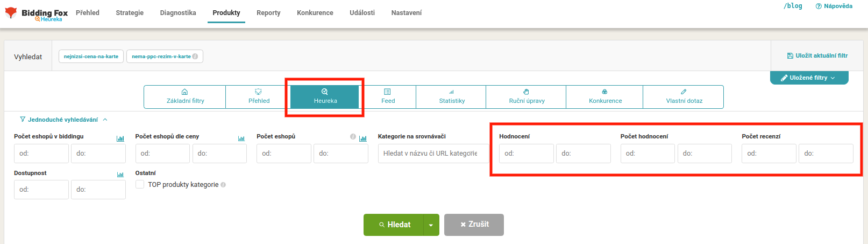Click info icon on nema-ppc-rezim-v-karte tag
The height and width of the screenshot is (244, 868).
[195, 57]
